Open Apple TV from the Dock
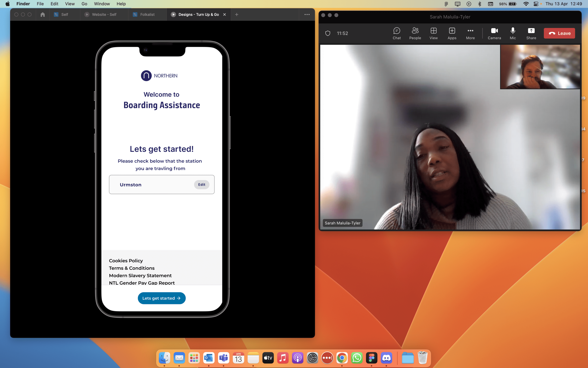588x368 pixels. [268, 358]
